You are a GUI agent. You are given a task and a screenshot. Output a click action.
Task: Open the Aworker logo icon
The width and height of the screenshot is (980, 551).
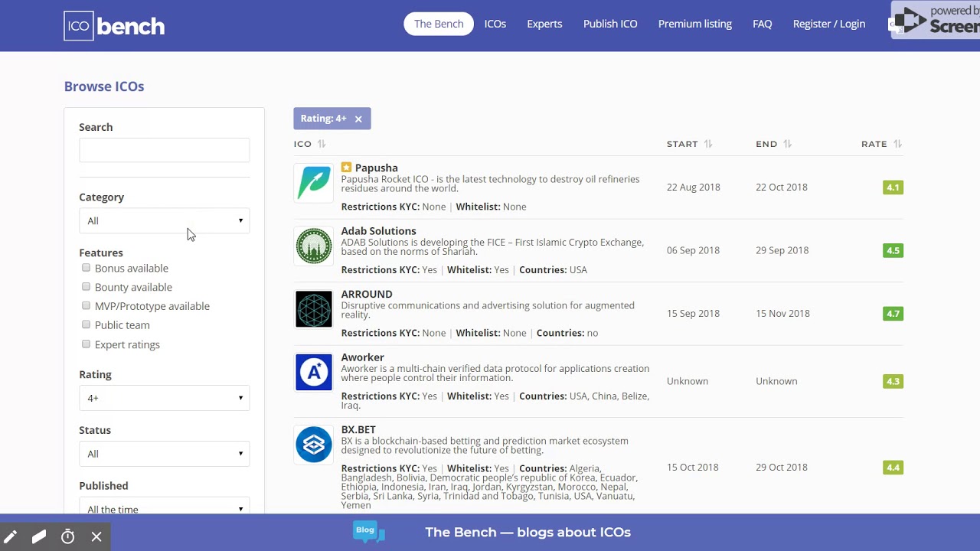click(314, 372)
